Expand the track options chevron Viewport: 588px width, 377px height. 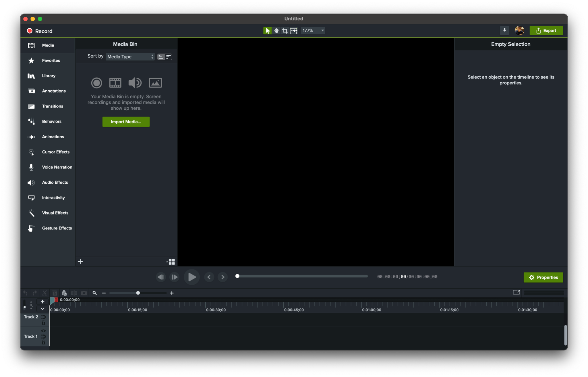pyautogui.click(x=42, y=309)
